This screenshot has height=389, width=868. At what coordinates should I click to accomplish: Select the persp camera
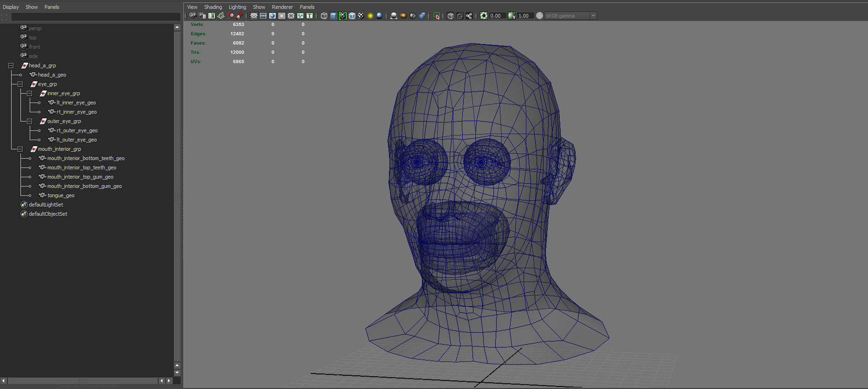[35, 29]
